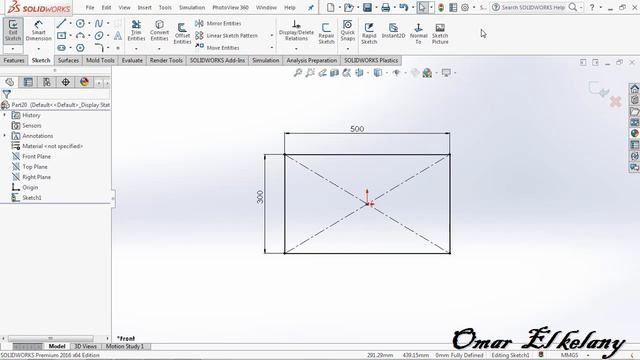Switch to the SOLIDWORKS Add-Ins tab
640x360 pixels.
(x=217, y=60)
